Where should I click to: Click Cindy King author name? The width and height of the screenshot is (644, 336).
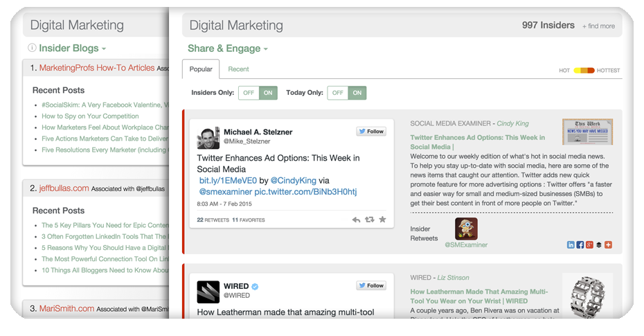point(512,123)
